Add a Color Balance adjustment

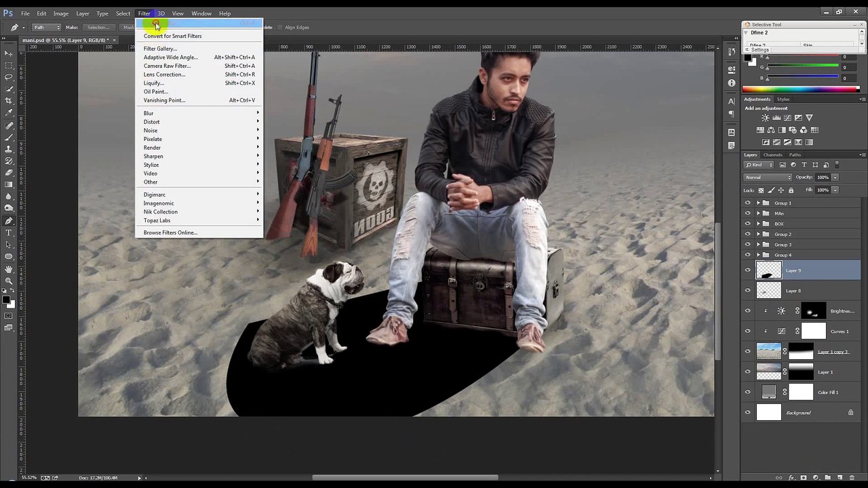[x=771, y=130]
